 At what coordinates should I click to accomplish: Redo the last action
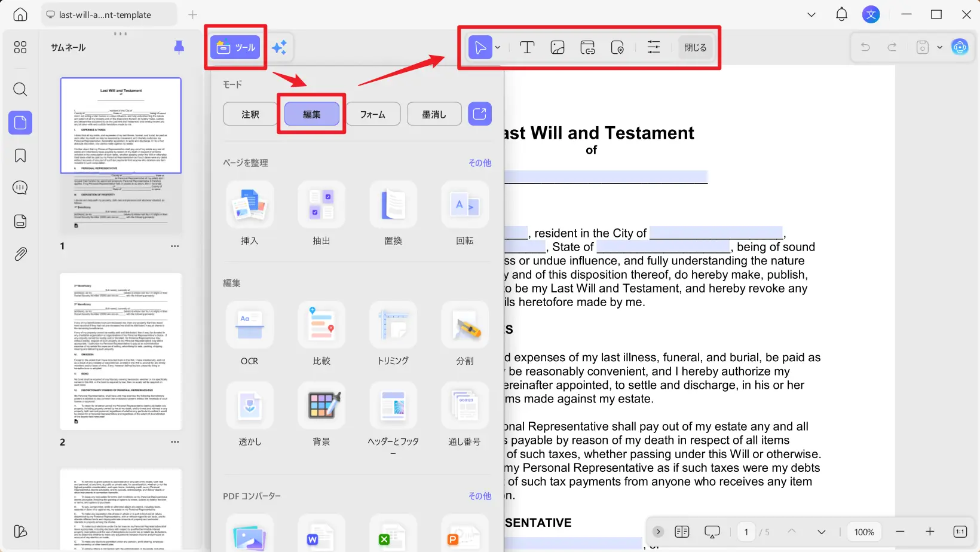(x=892, y=47)
